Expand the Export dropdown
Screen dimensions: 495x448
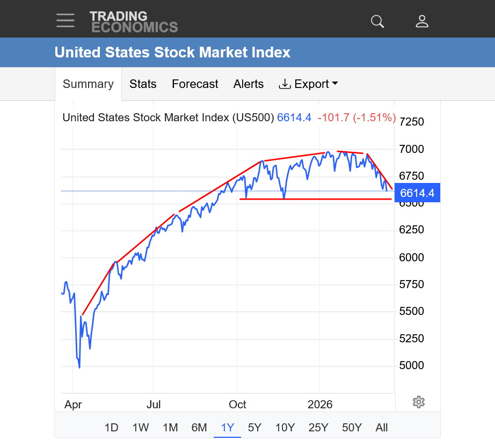(308, 84)
